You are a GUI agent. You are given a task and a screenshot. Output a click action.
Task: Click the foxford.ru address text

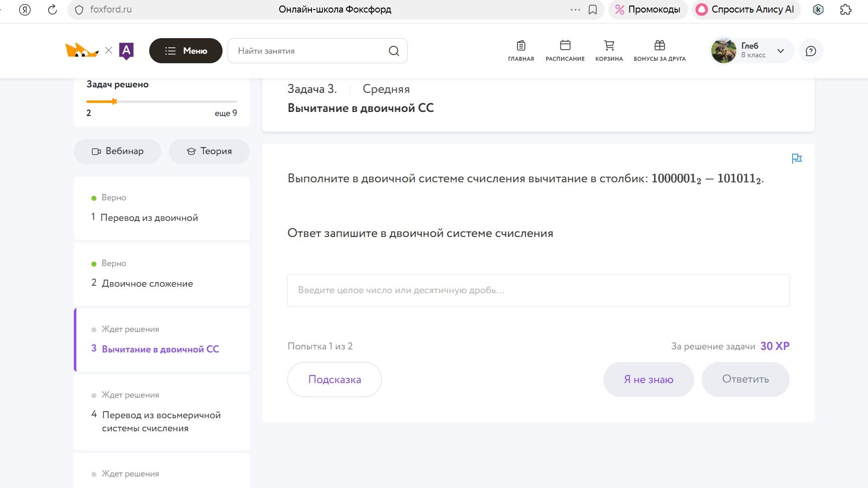(111, 10)
